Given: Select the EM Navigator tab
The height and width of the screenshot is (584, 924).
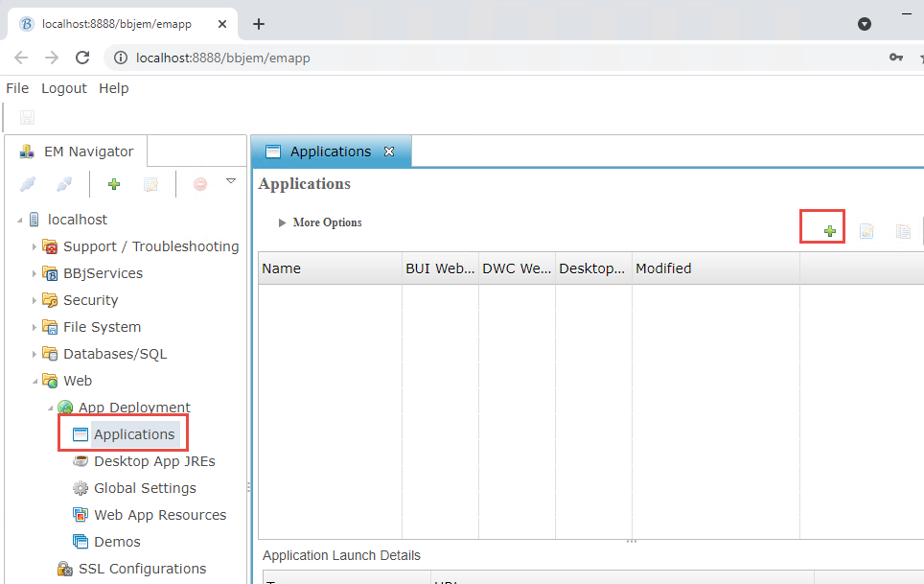Looking at the screenshot, I should coord(77,152).
